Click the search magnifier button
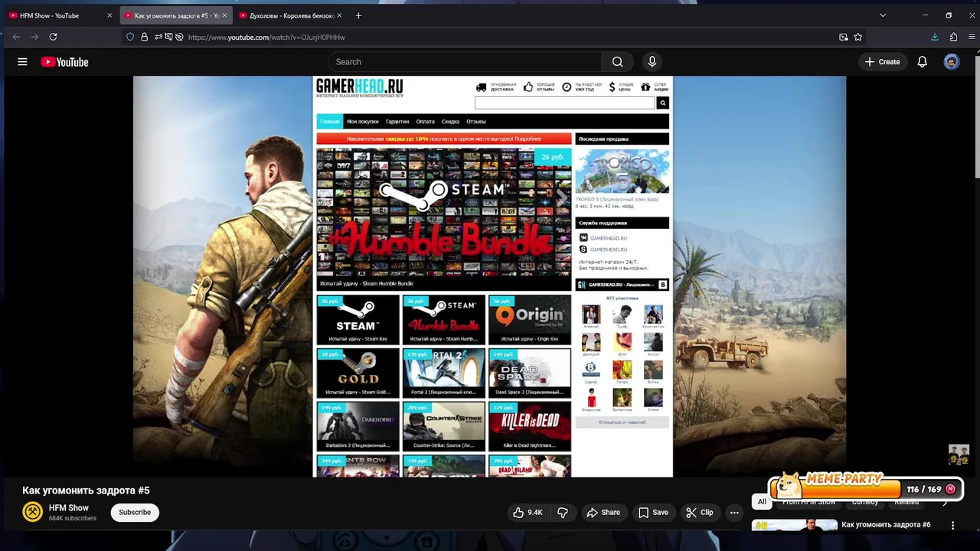 [x=617, y=62]
